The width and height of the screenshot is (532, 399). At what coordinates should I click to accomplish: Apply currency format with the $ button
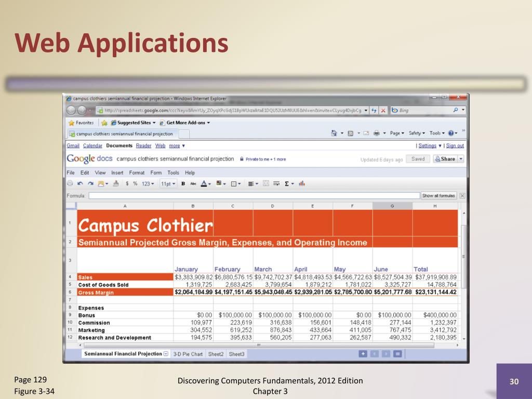point(127,183)
